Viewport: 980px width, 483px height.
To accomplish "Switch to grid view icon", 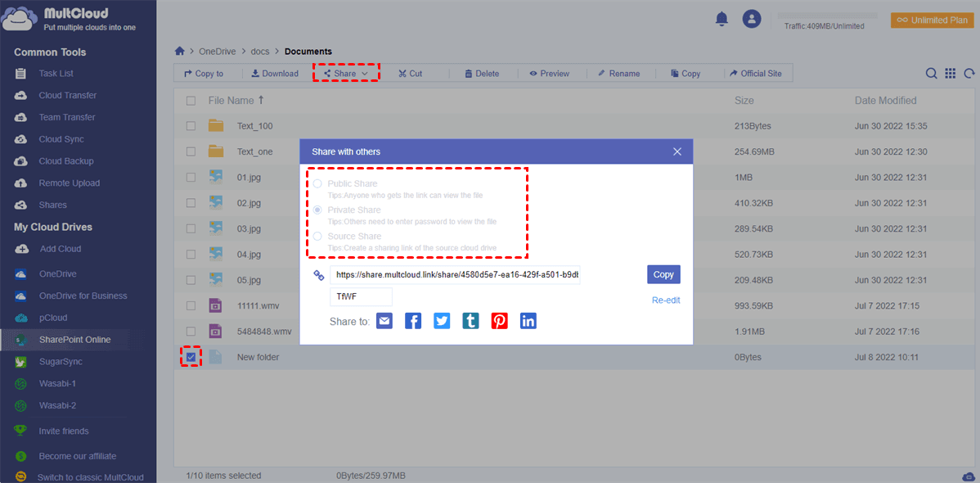I will click(950, 74).
